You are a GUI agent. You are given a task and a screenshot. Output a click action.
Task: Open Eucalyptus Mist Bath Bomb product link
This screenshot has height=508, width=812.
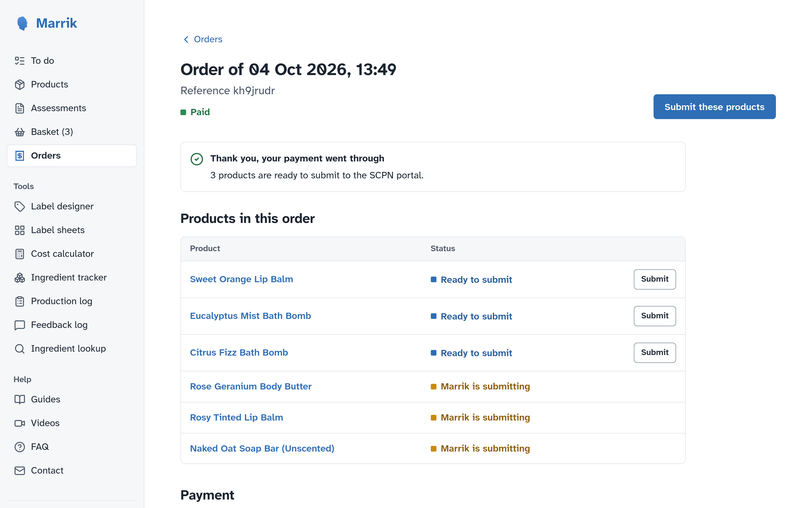pos(250,316)
